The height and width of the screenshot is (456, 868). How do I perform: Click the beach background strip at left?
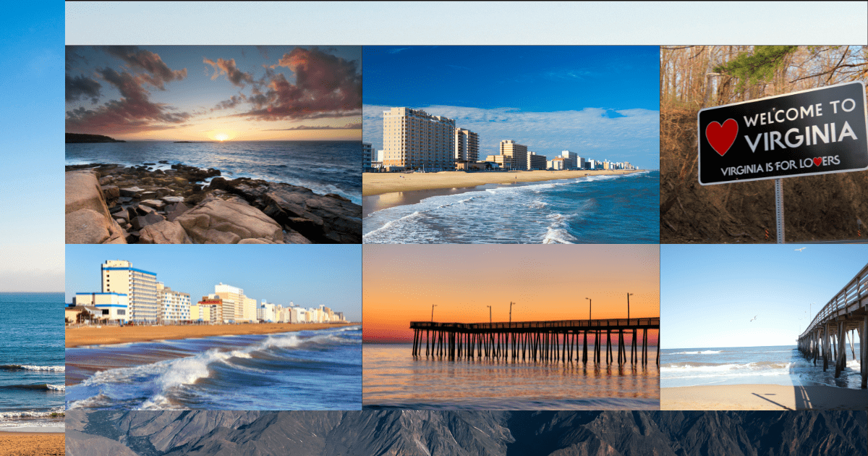click(33, 228)
